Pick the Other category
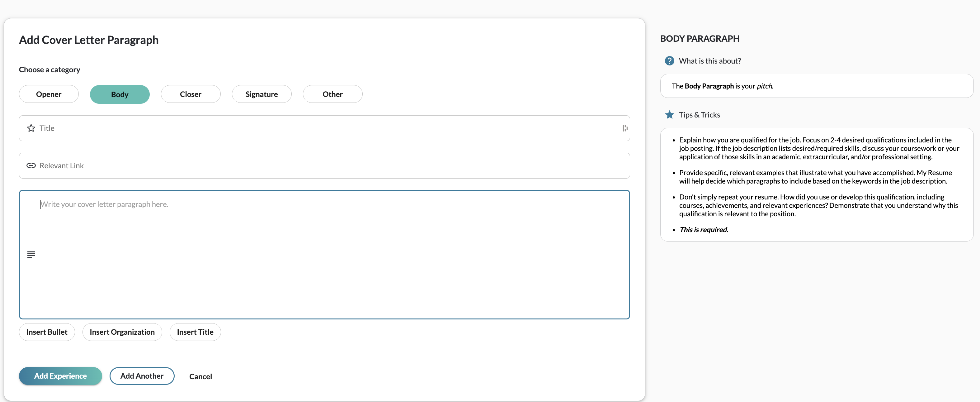Screen dimensions: 980x402 coord(332,94)
